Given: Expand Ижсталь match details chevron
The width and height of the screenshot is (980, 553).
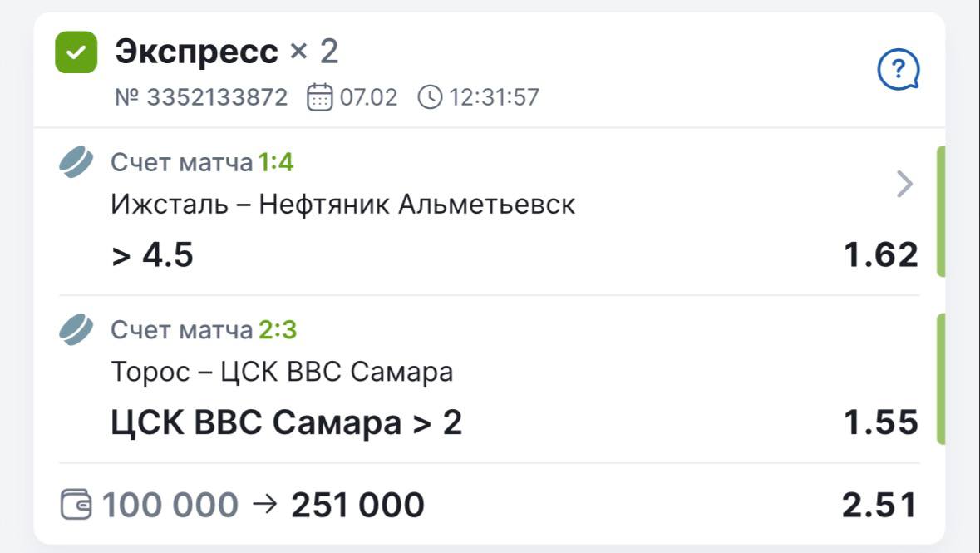Looking at the screenshot, I should point(905,184).
